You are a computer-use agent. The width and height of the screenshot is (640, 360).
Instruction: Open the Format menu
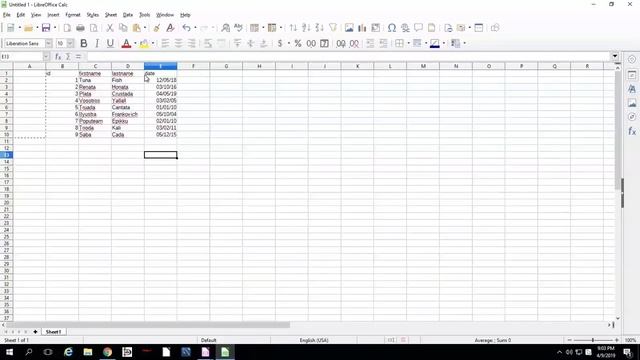[73, 15]
